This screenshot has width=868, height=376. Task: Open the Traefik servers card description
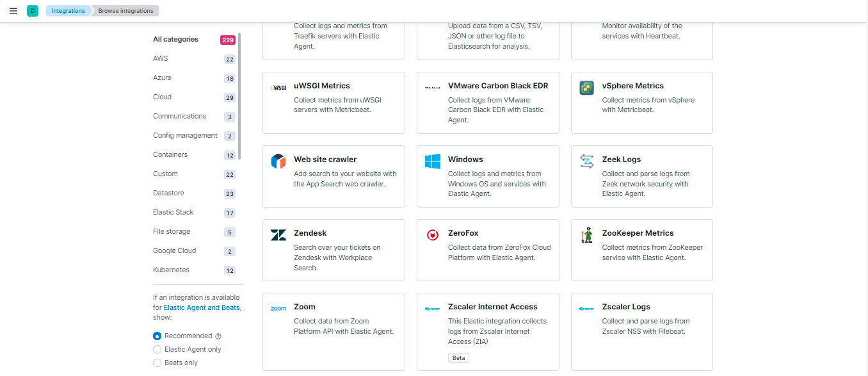pos(341,37)
